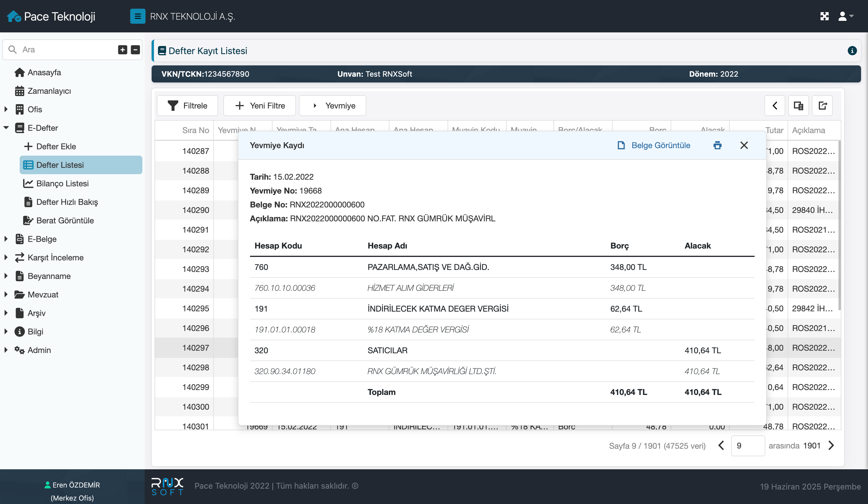868x504 pixels.
Task: Collapse the E-Defter tree section
Action: (6, 128)
